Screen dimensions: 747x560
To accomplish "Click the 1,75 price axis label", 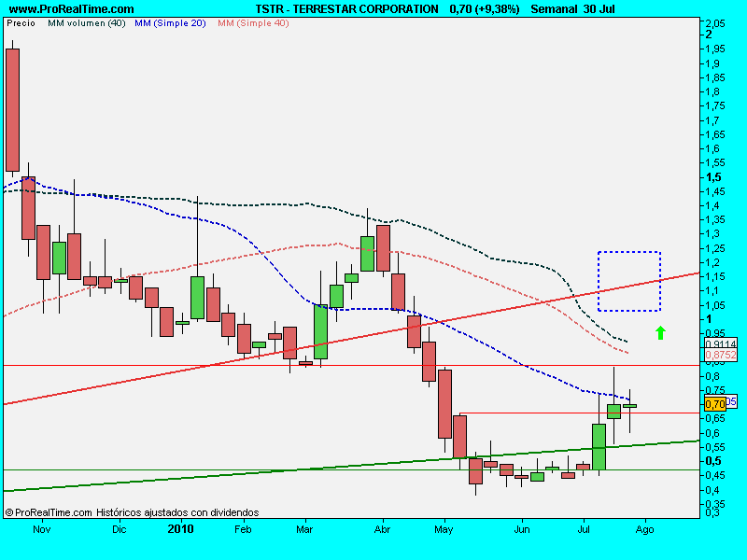I will coord(716,105).
